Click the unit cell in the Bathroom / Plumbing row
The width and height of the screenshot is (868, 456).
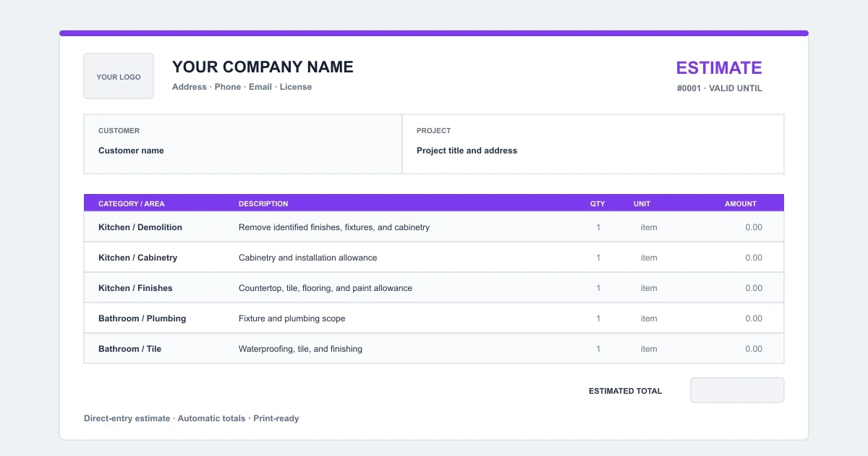(x=649, y=318)
